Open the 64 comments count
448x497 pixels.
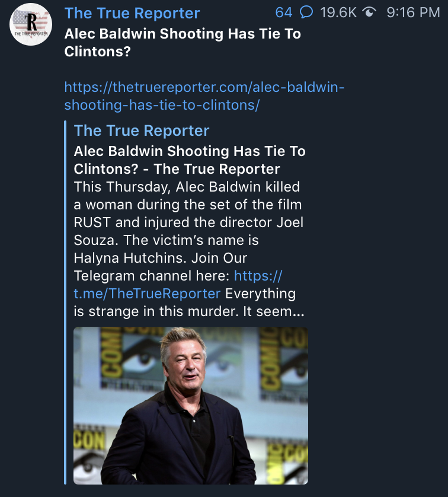[284, 13]
